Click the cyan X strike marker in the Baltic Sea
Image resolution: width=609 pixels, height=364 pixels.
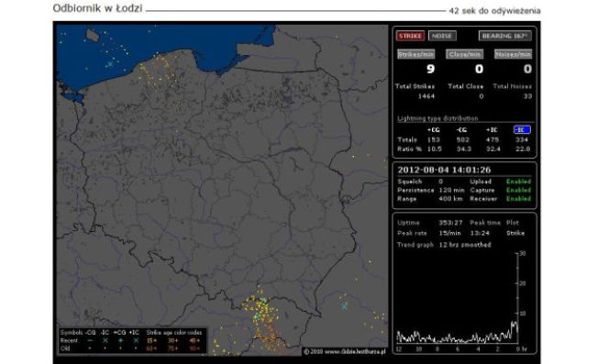(x=110, y=64)
